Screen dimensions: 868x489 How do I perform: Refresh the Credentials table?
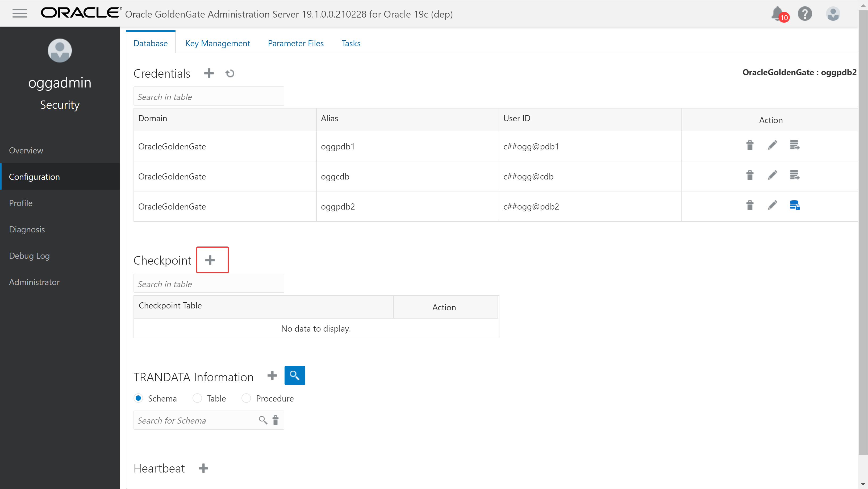pos(230,73)
